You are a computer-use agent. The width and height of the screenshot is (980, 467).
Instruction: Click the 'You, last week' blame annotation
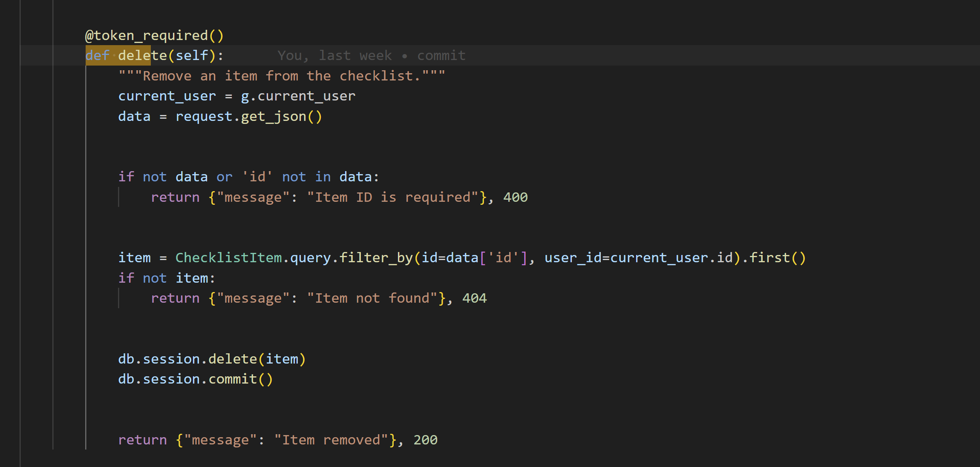pos(334,55)
